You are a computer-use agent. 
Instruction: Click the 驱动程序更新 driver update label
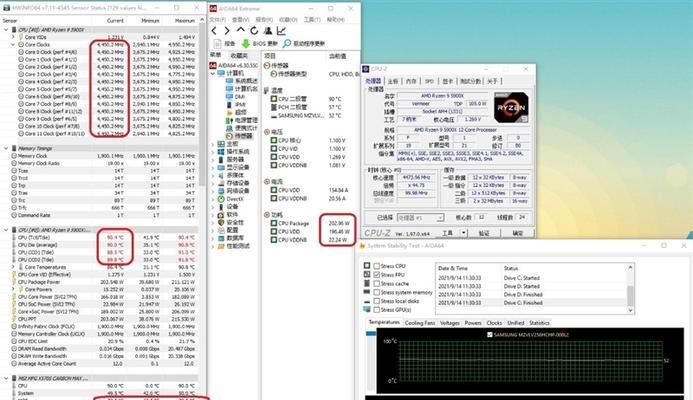(x=309, y=43)
